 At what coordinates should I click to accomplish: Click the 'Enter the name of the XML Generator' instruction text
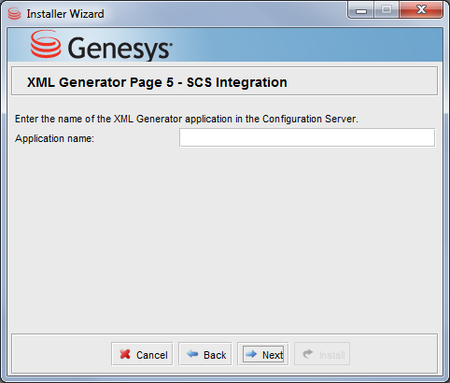[186, 119]
